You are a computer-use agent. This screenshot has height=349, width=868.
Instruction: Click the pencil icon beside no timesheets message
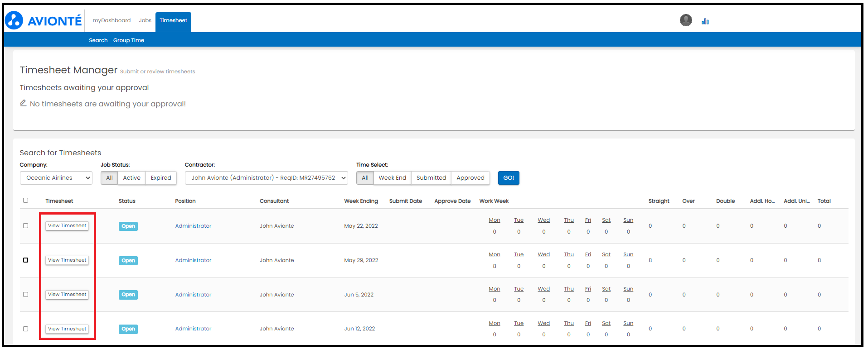tap(23, 103)
